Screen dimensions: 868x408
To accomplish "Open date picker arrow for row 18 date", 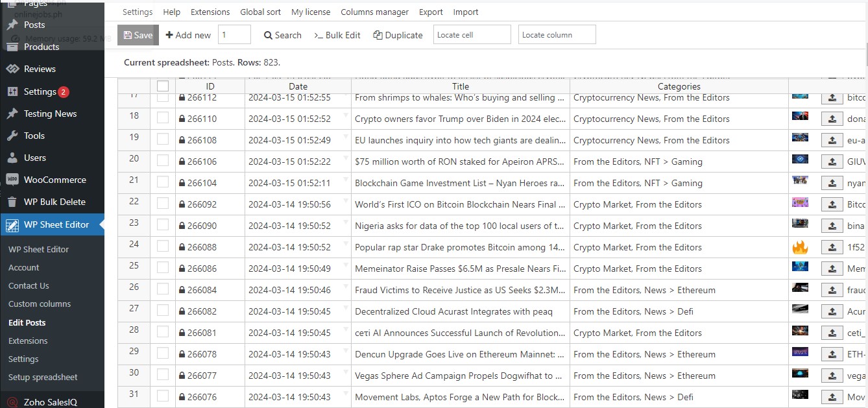I will [x=346, y=115].
